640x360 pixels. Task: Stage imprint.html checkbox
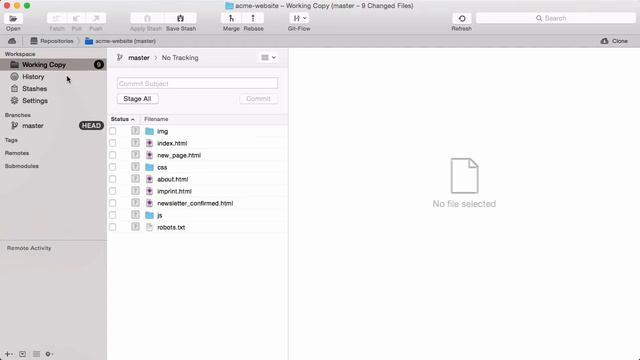pyautogui.click(x=113, y=191)
